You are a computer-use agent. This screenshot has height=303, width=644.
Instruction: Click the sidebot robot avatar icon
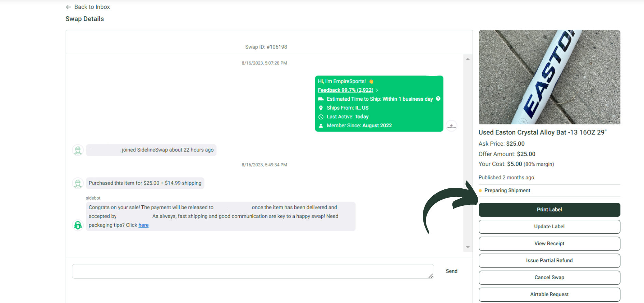78,225
